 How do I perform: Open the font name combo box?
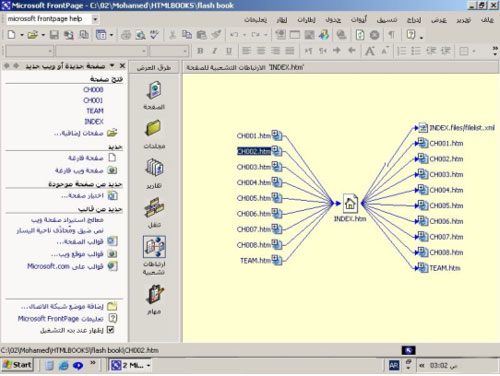[x=102, y=51]
